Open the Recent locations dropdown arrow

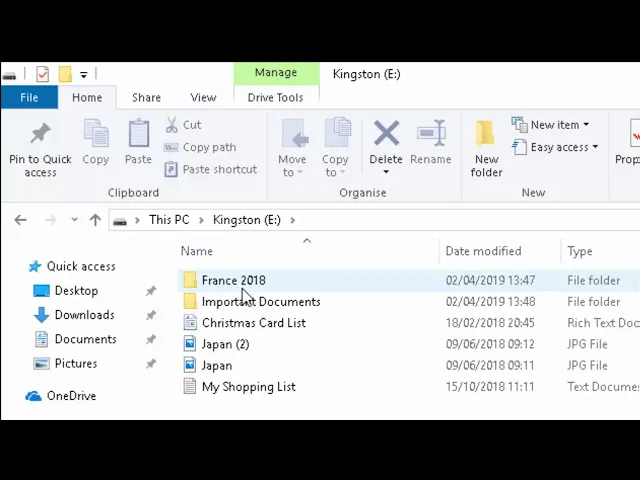pos(74,220)
